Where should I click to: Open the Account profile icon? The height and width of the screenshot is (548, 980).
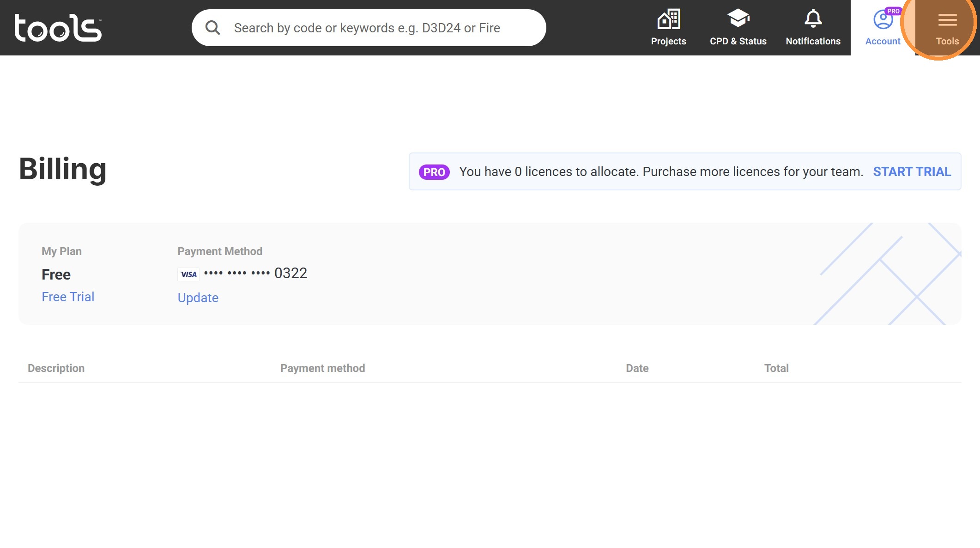[x=883, y=20]
